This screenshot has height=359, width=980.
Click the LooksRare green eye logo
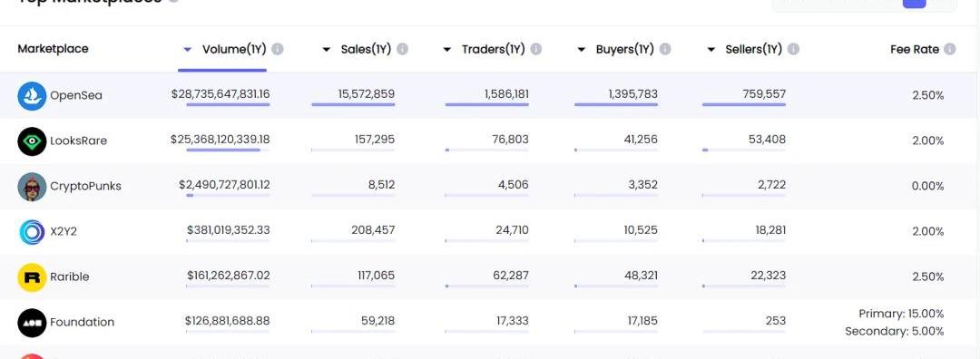point(32,141)
